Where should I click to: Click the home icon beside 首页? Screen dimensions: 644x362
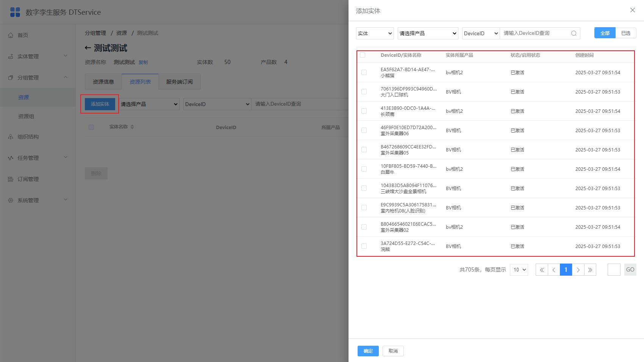click(11, 35)
